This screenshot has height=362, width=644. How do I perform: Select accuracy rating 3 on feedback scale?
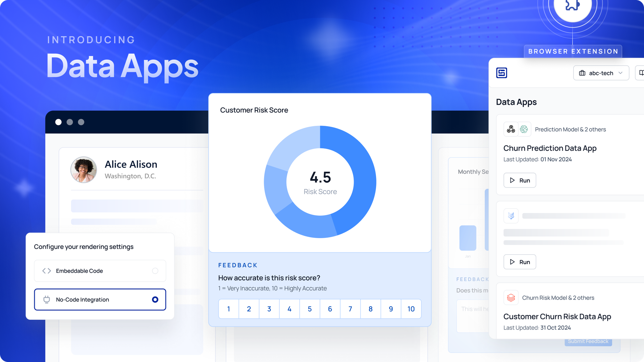269,309
